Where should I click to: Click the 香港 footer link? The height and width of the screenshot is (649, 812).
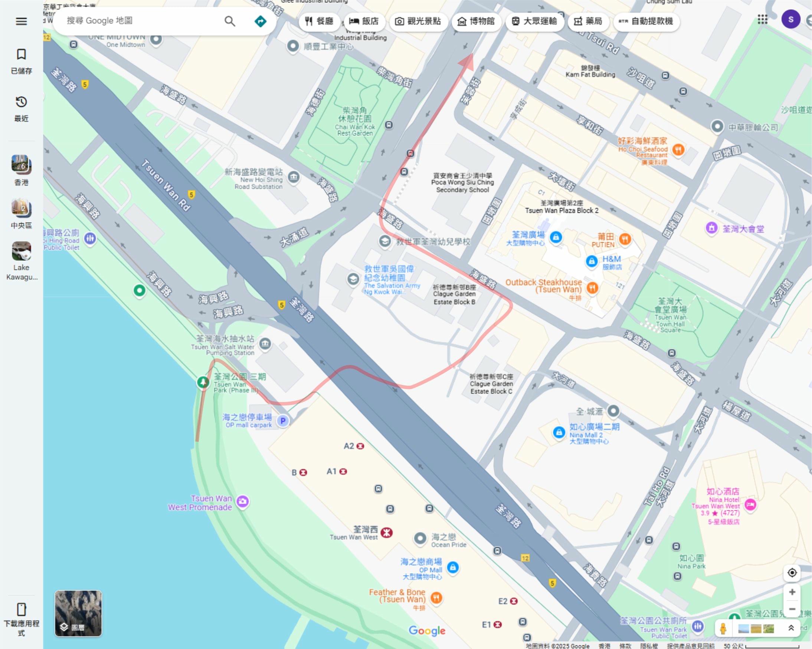(605, 646)
